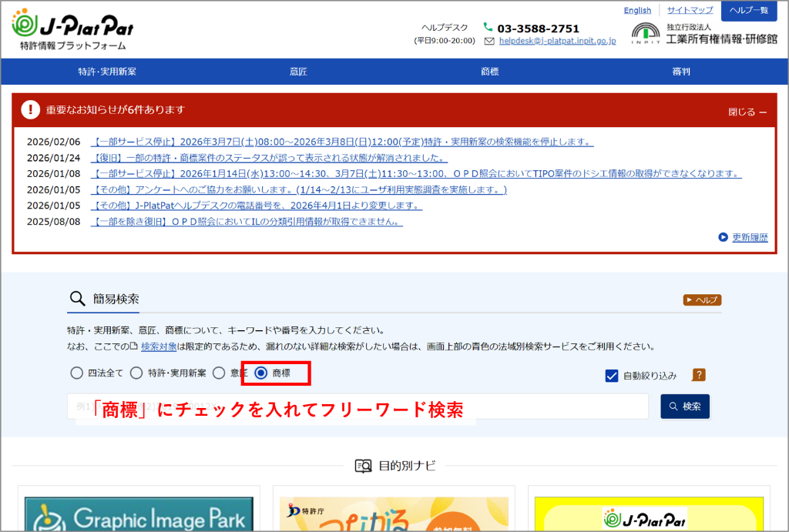Switch to the 意匠 navigation tab
Screen dimensions: 789x532
pyautogui.click(x=298, y=71)
